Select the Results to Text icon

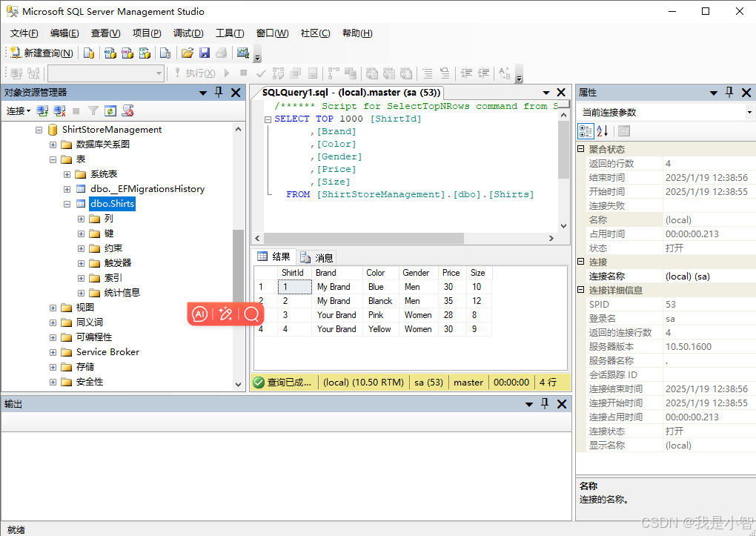pyautogui.click(x=372, y=73)
